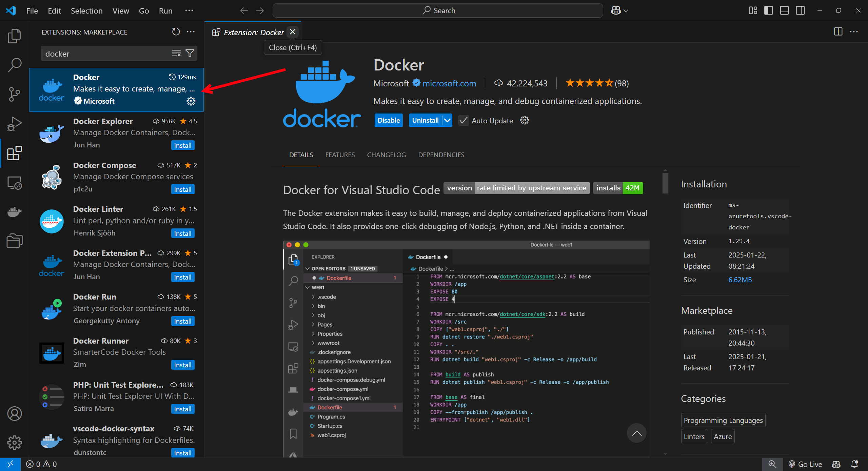Open the extension search filter options
The width and height of the screenshot is (868, 471).
tap(190, 53)
